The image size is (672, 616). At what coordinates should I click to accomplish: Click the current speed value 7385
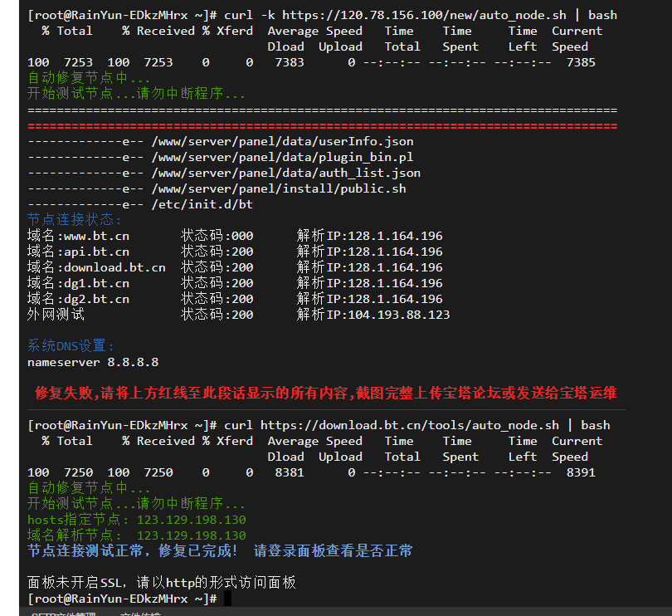[x=581, y=62]
